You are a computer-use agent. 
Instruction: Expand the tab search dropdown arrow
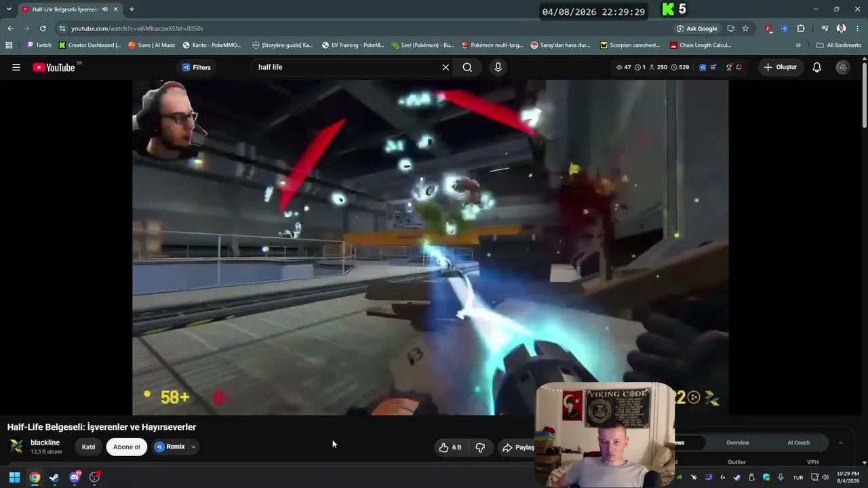(x=9, y=9)
